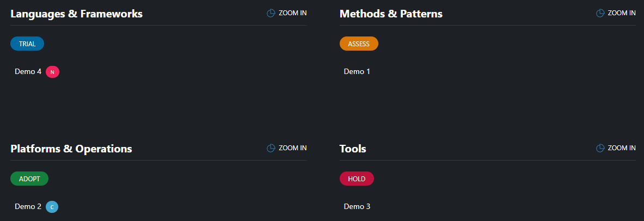
Task: Select the Demo 2 entry
Action: [28, 206]
